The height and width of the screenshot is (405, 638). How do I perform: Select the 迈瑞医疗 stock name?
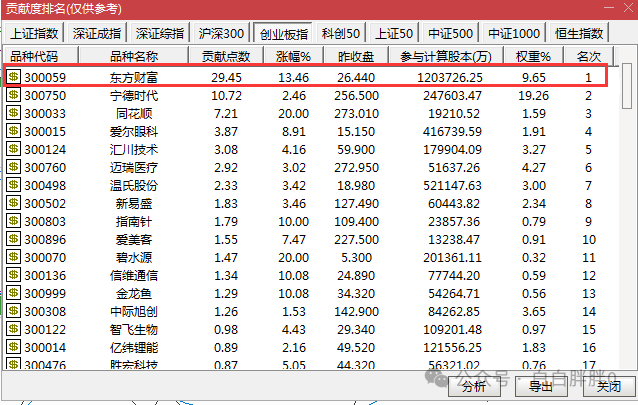click(x=133, y=167)
